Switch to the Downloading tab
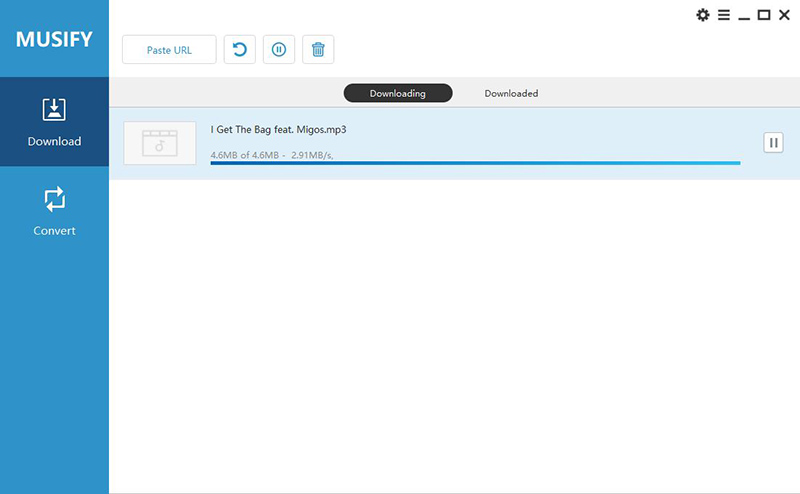 [x=398, y=93]
